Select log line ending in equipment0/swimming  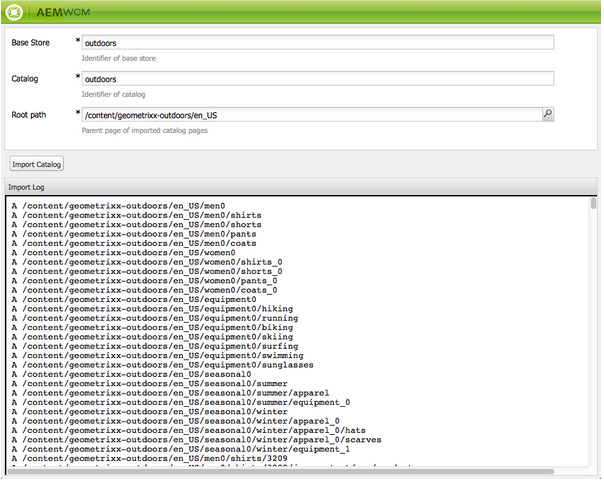click(158, 355)
